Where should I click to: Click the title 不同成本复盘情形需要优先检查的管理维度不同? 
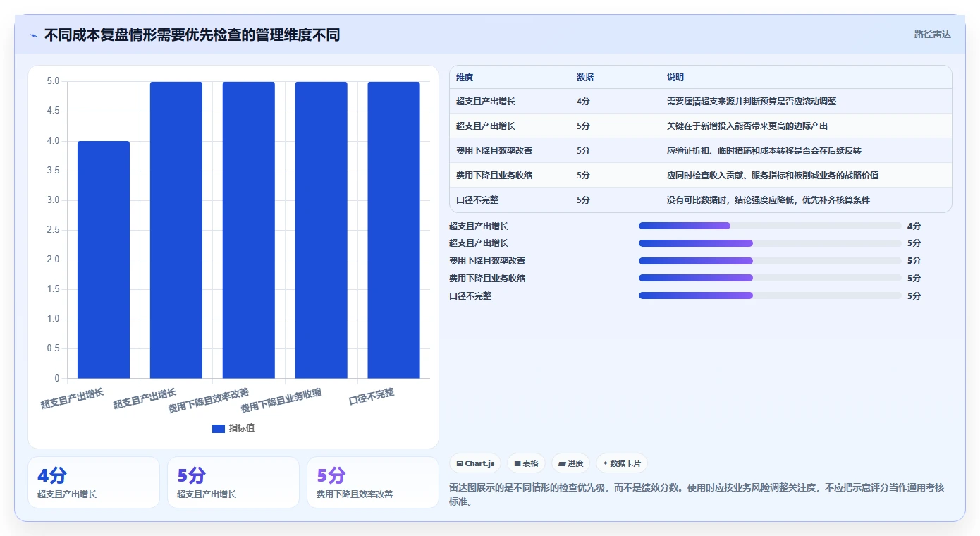click(x=192, y=35)
